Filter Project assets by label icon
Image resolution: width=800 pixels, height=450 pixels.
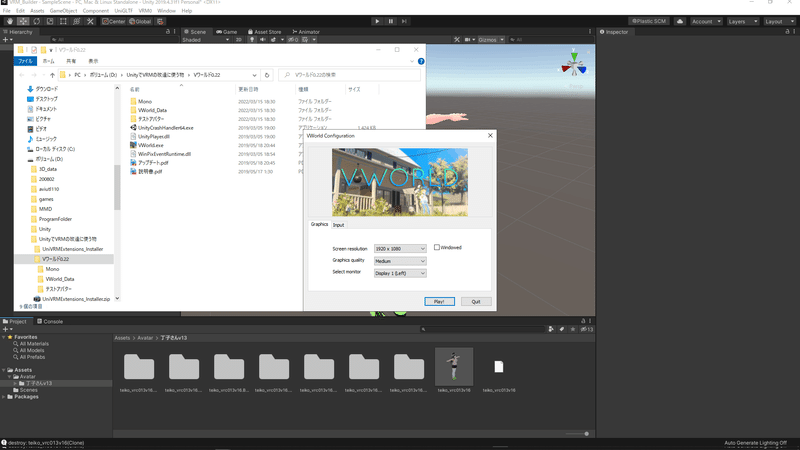coord(562,330)
